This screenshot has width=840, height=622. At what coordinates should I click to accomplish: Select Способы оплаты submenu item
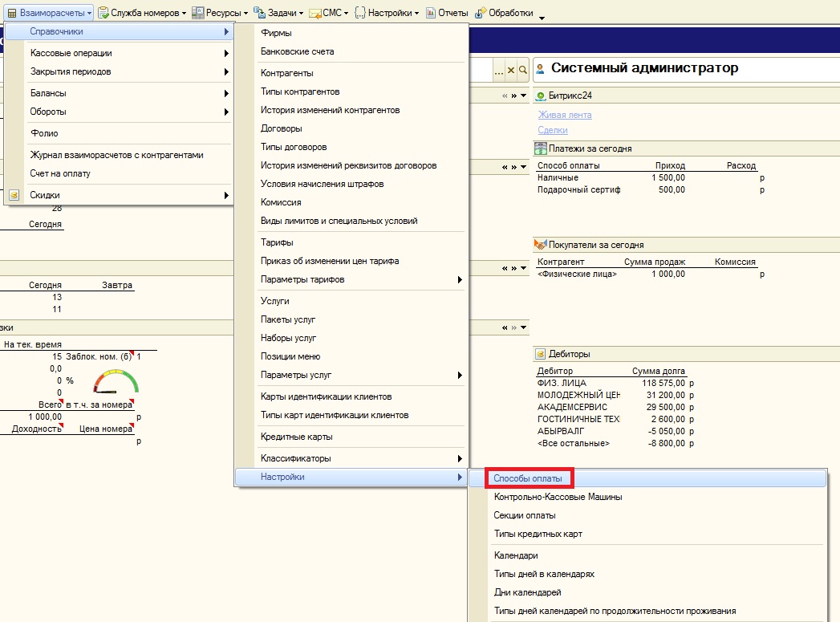[x=647, y=478]
